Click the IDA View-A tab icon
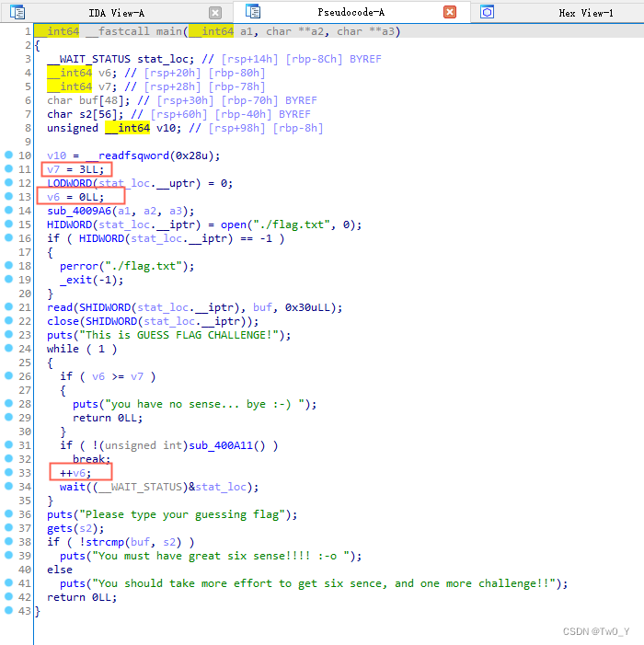644x645 pixels. pyautogui.click(x=17, y=12)
